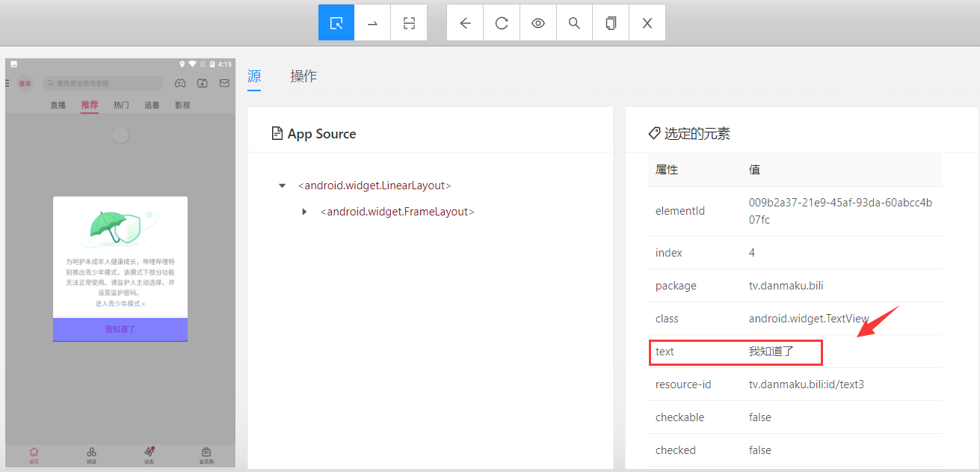The width and height of the screenshot is (980, 472).
Task: Start recording with the eye icon
Action: click(538, 23)
